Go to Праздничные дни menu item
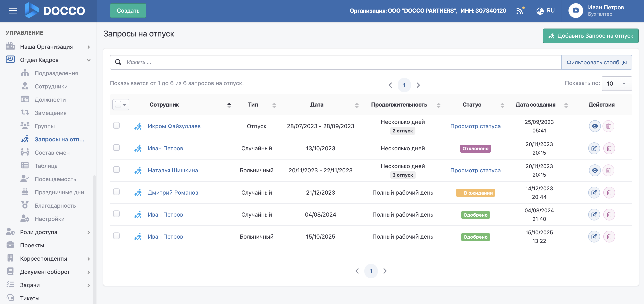The width and height of the screenshot is (644, 304). [59, 192]
